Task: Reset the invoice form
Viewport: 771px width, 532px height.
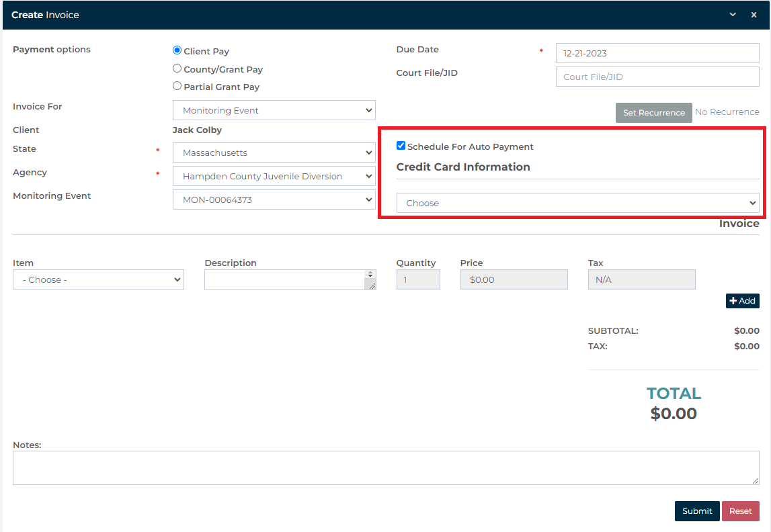Action: 741,511
